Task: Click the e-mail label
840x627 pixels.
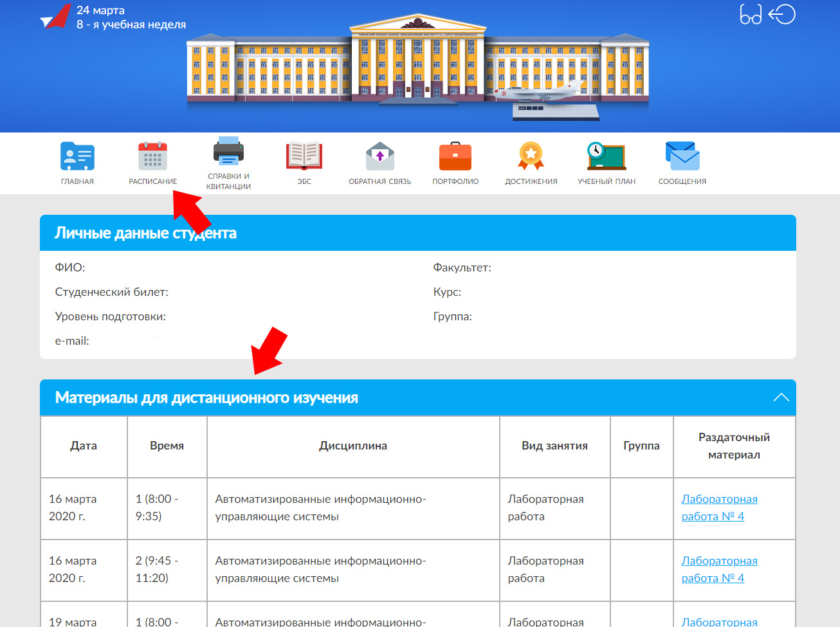Action: point(72,341)
